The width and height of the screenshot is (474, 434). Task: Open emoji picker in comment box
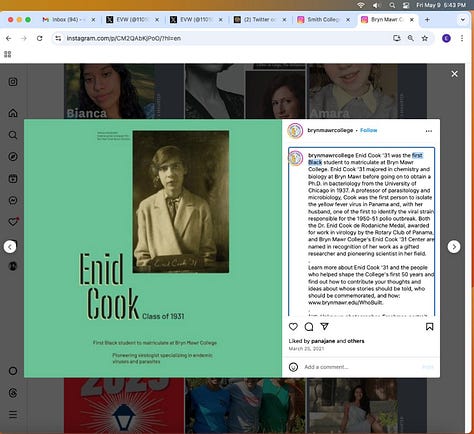coord(293,367)
